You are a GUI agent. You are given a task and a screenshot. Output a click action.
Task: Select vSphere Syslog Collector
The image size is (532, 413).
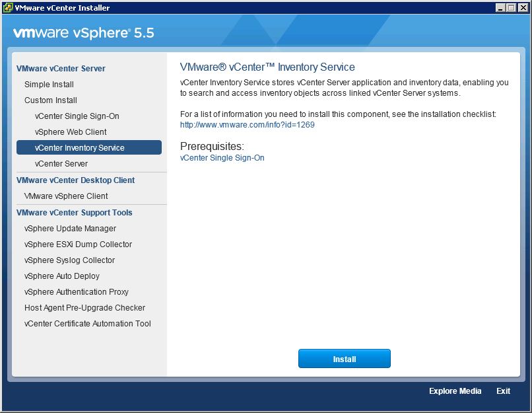(69, 260)
